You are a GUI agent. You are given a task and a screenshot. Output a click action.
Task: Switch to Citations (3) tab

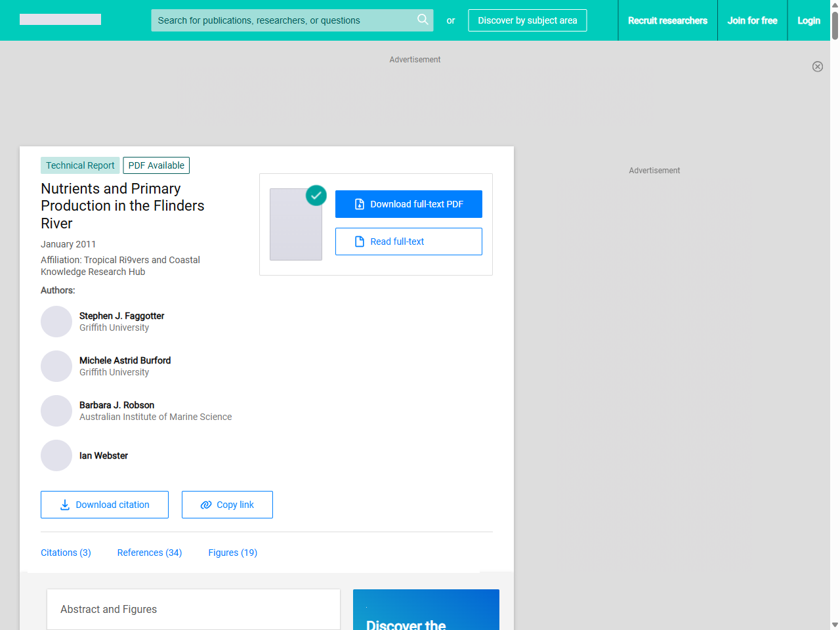66,553
